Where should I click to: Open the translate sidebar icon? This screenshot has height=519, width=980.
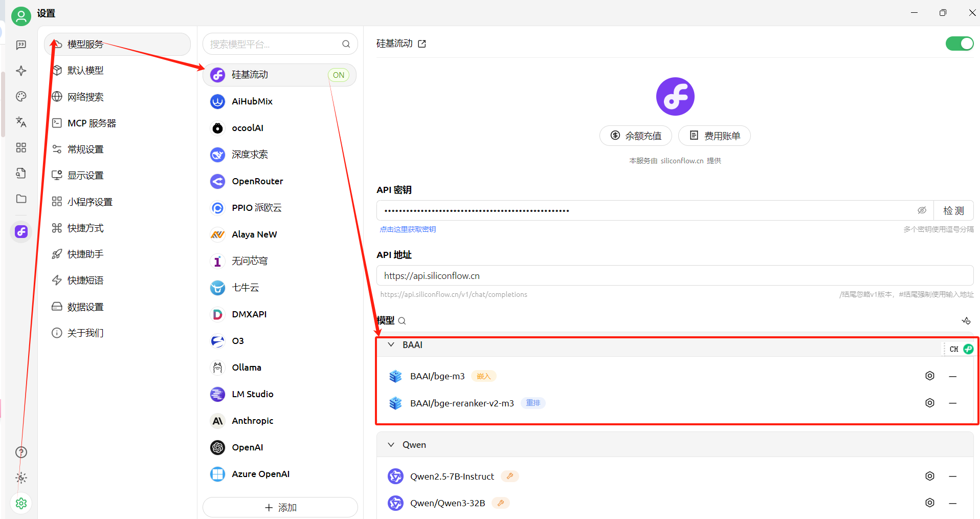pyautogui.click(x=21, y=122)
